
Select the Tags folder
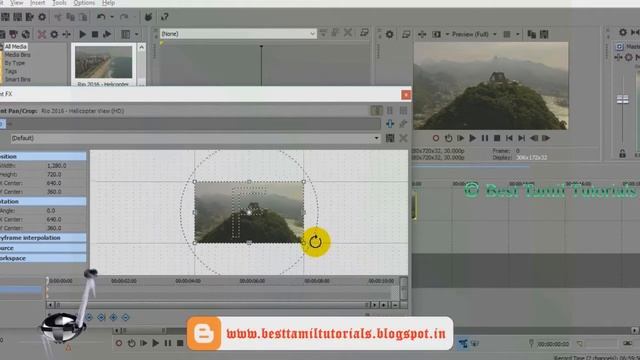[11, 71]
